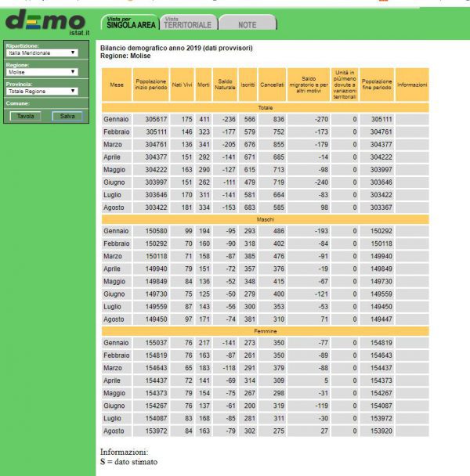This screenshot has width=470, height=476.
Task: Click the Saldo Naturale column header
Action: click(226, 85)
